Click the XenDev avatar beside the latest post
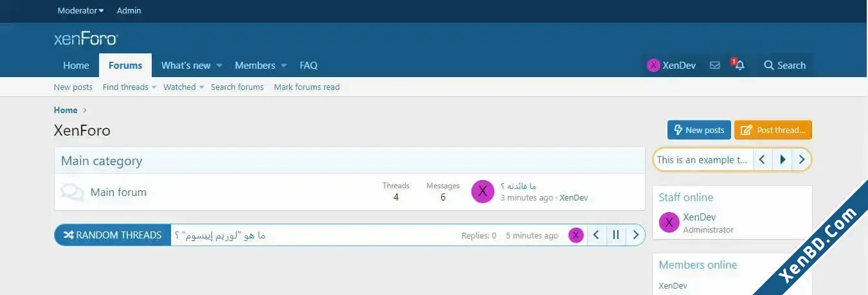The width and height of the screenshot is (868, 295). click(483, 192)
